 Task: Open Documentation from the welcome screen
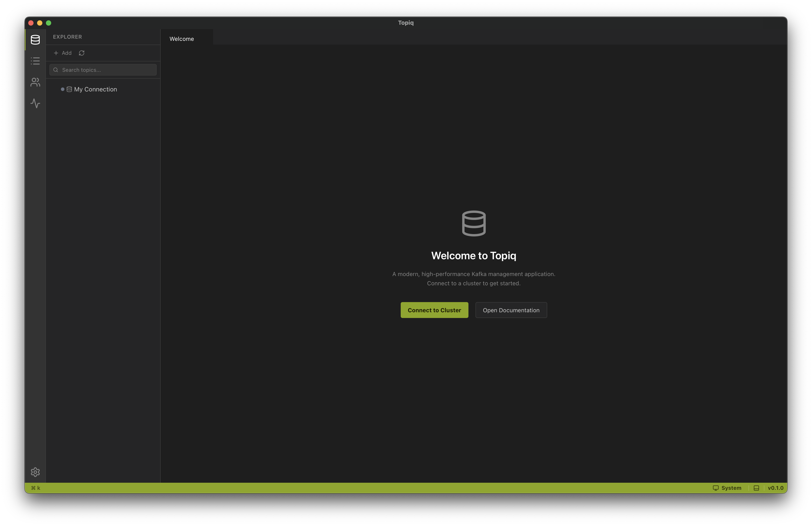(511, 310)
